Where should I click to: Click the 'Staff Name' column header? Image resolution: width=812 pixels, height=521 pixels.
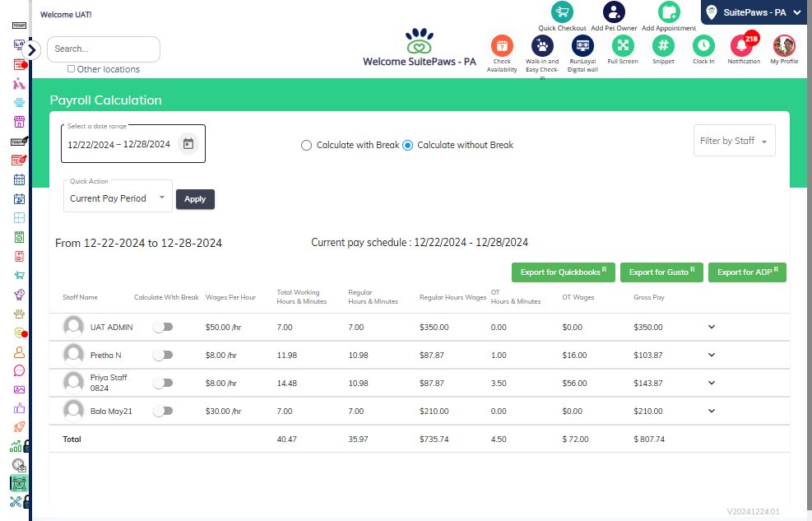coord(81,297)
